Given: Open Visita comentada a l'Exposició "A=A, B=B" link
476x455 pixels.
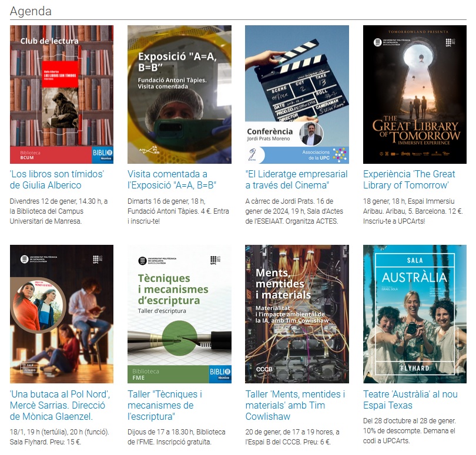Looking at the screenshot, I should 172,180.
